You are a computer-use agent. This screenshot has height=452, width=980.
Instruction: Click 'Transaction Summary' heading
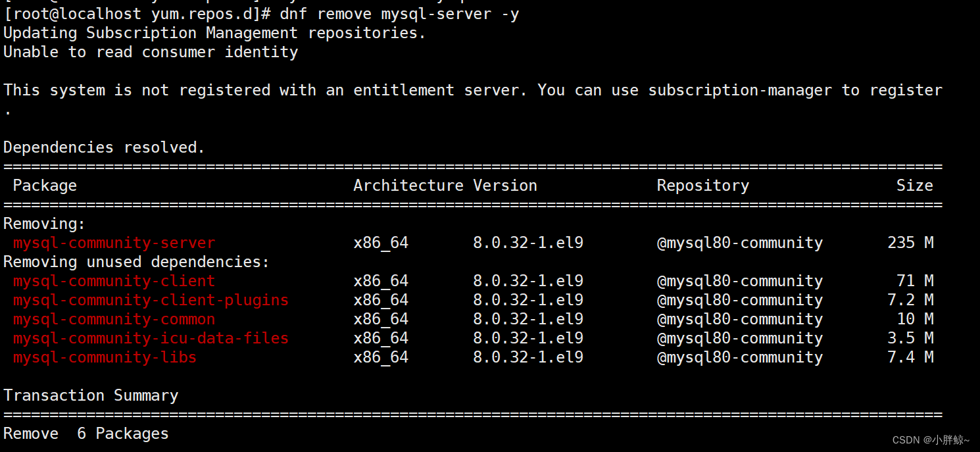coord(91,395)
